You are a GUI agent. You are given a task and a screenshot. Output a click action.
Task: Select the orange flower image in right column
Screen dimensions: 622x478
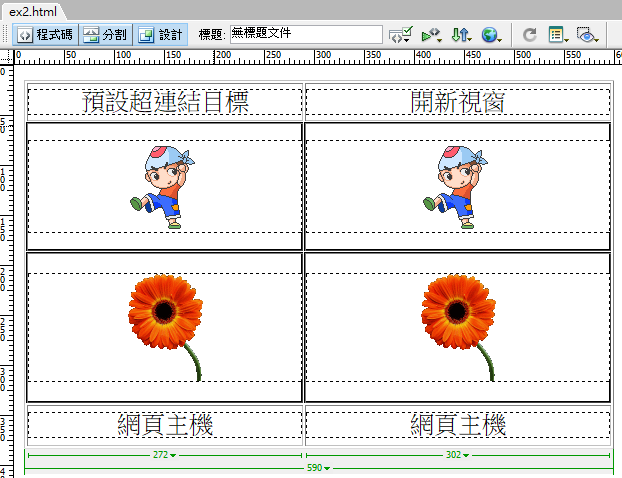point(459,328)
